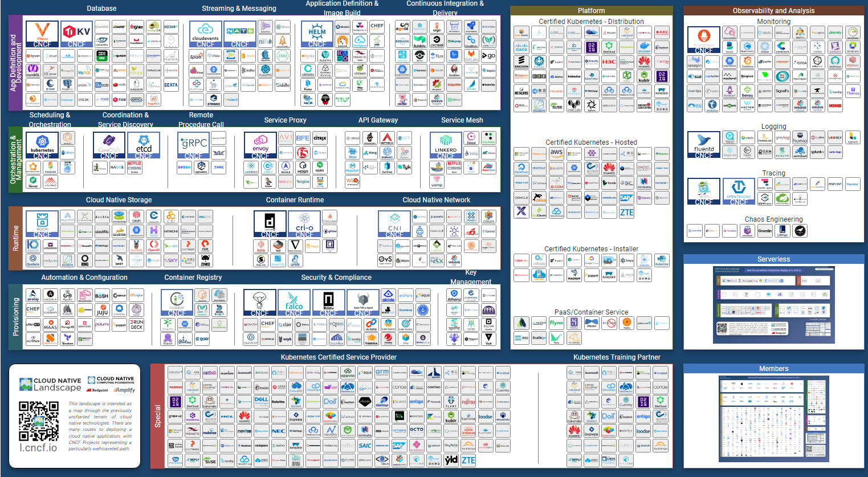Open the l.cncf.io link
Screen dimensions: 868x477
tap(38, 448)
